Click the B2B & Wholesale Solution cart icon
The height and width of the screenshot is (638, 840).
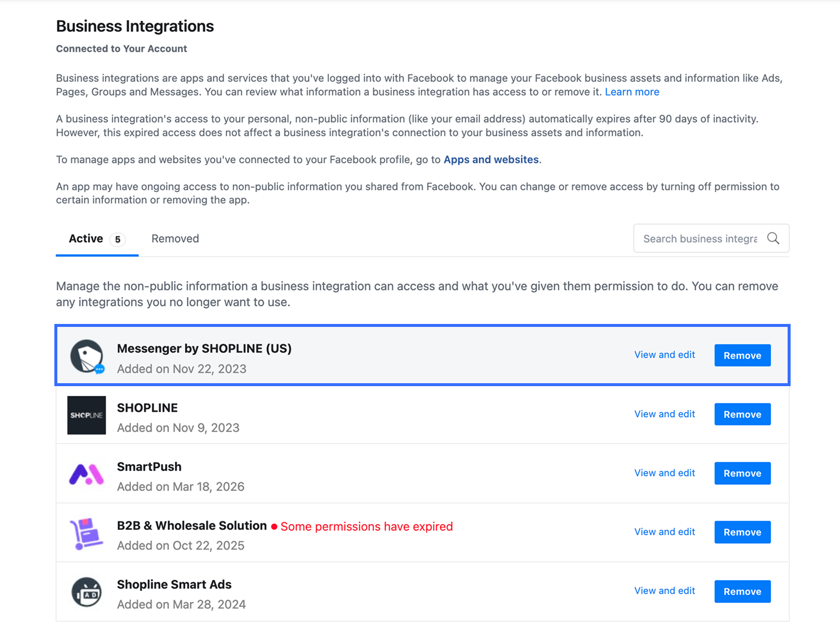pos(86,533)
